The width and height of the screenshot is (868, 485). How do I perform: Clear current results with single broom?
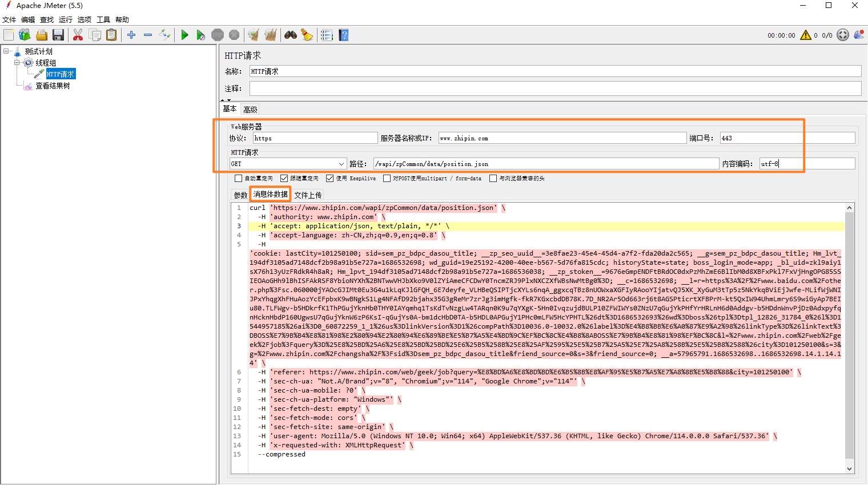[254, 35]
